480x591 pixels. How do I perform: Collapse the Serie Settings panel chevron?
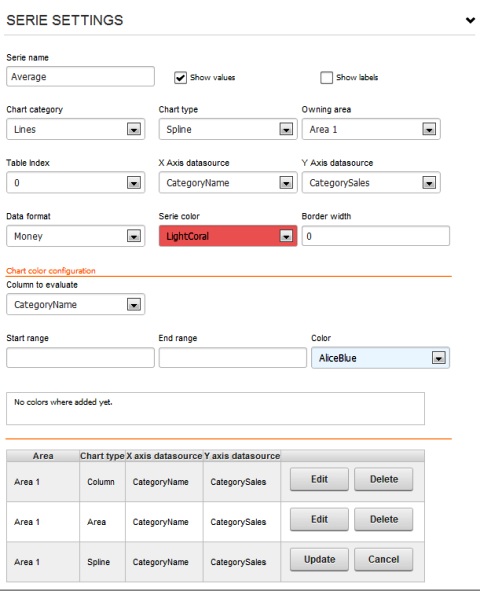(x=470, y=20)
